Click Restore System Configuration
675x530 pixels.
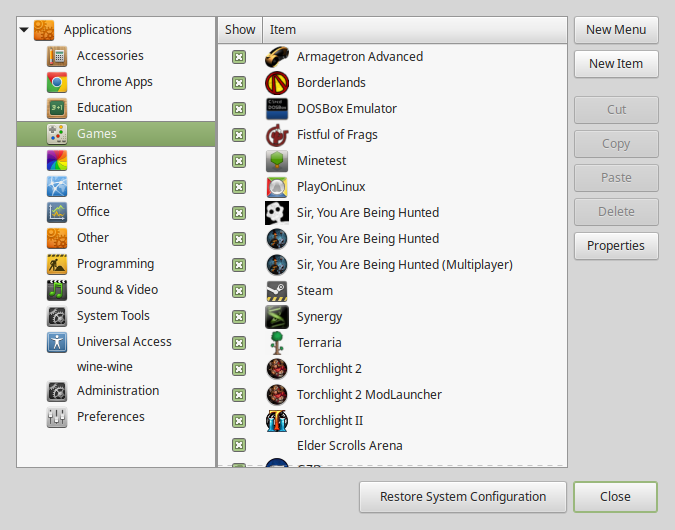pyautogui.click(x=463, y=496)
